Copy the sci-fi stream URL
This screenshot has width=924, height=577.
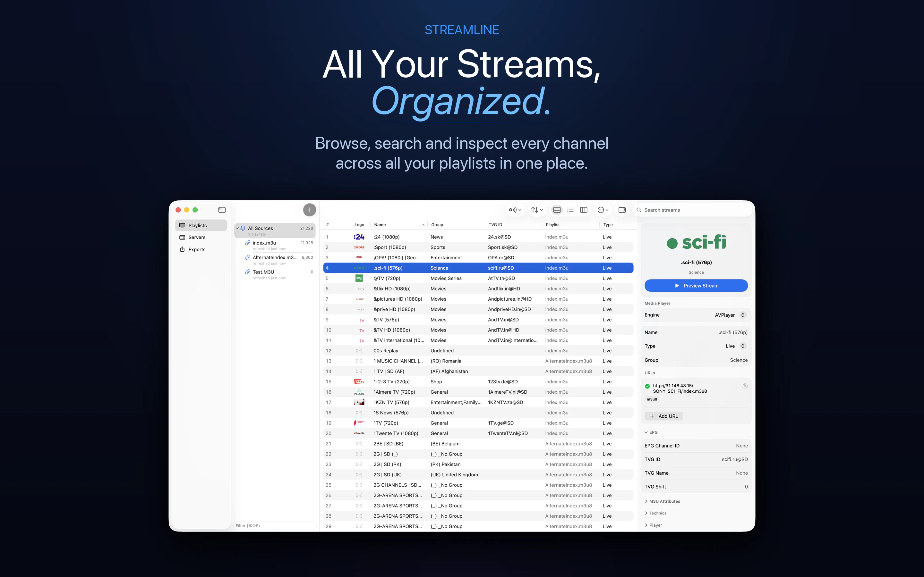click(x=745, y=386)
